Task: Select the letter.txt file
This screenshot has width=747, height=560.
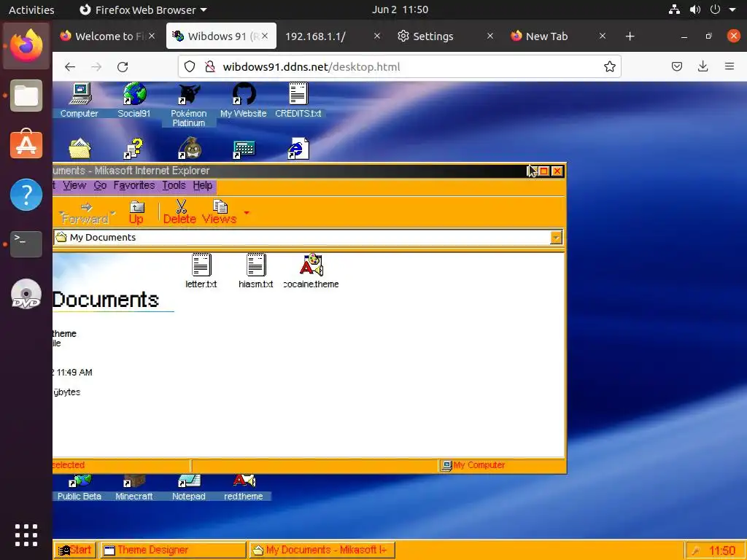Action: click(x=201, y=271)
